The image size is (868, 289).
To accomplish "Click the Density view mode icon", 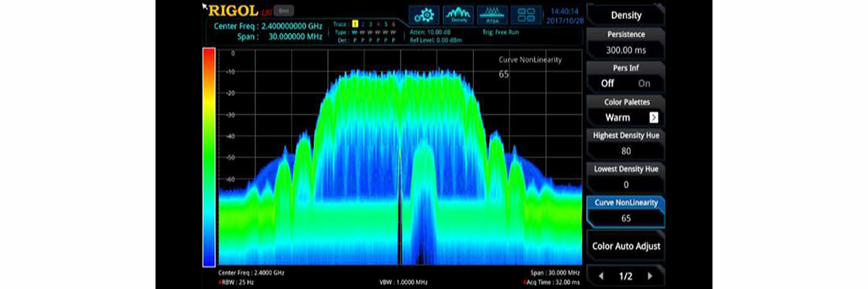I will click(459, 14).
